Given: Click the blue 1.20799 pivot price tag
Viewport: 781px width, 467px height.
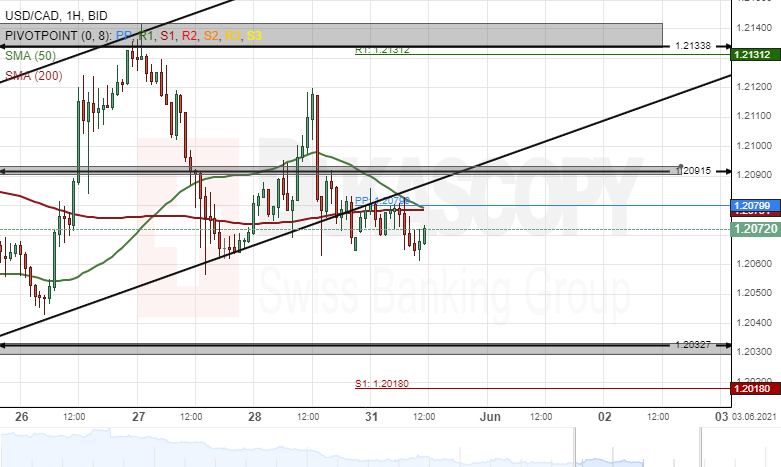Looking at the screenshot, I should pos(751,205).
